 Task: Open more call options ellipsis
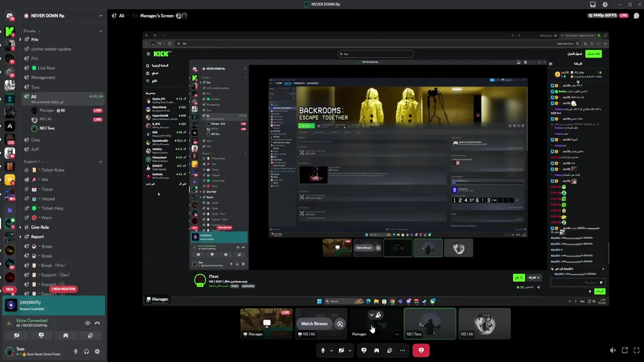click(403, 350)
